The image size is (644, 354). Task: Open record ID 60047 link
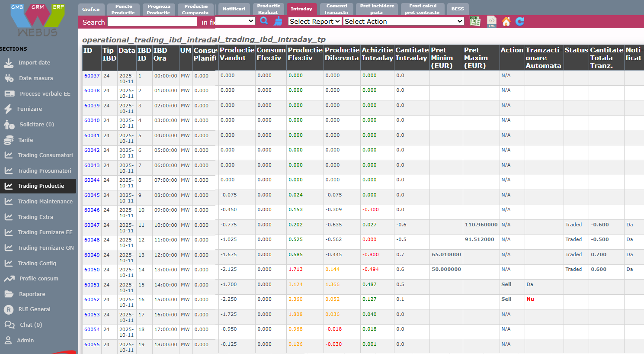pyautogui.click(x=92, y=225)
